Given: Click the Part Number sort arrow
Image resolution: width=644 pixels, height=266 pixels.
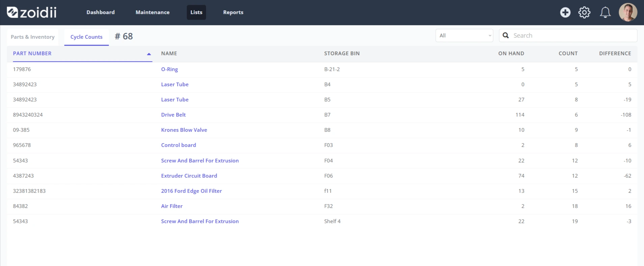Looking at the screenshot, I should [149, 54].
